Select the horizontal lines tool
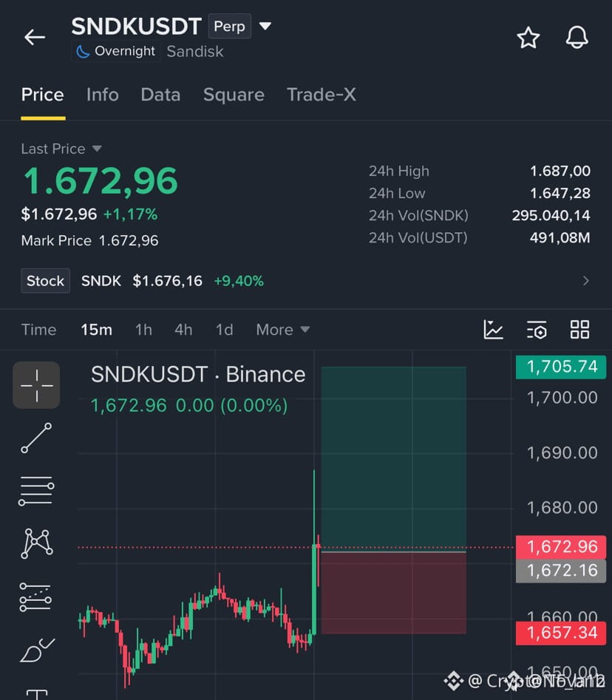Viewport: 612px width, 700px height. (36, 491)
